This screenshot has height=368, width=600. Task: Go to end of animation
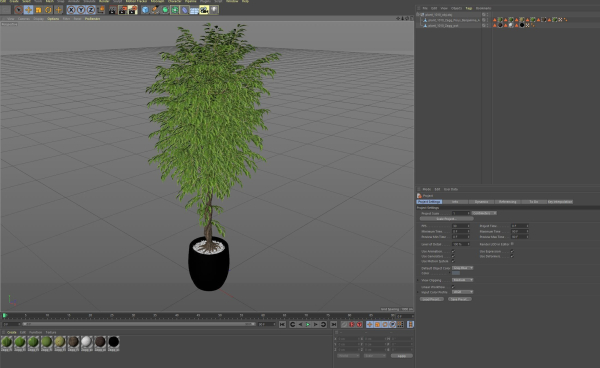tap(334, 324)
